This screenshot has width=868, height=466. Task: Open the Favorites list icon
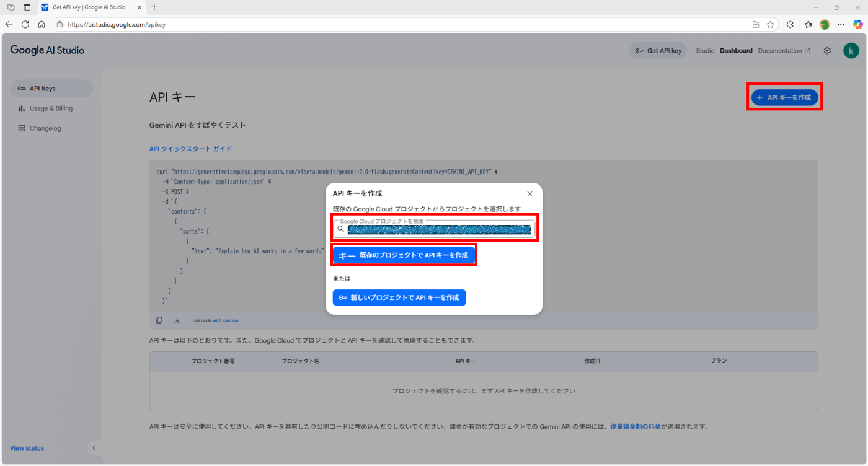click(808, 24)
